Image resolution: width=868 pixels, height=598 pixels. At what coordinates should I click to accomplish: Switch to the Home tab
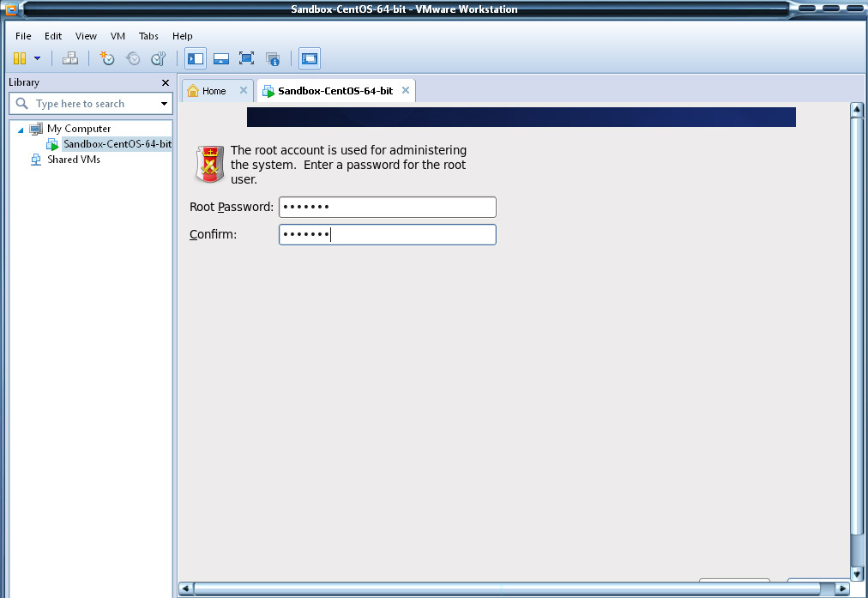213,91
